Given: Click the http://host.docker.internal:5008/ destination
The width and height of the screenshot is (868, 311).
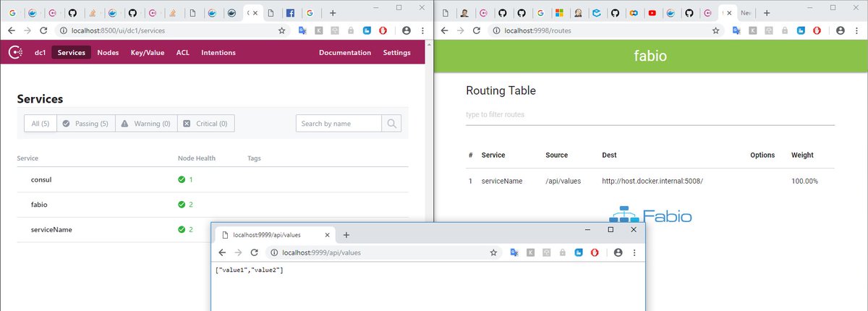Looking at the screenshot, I should click(x=652, y=181).
